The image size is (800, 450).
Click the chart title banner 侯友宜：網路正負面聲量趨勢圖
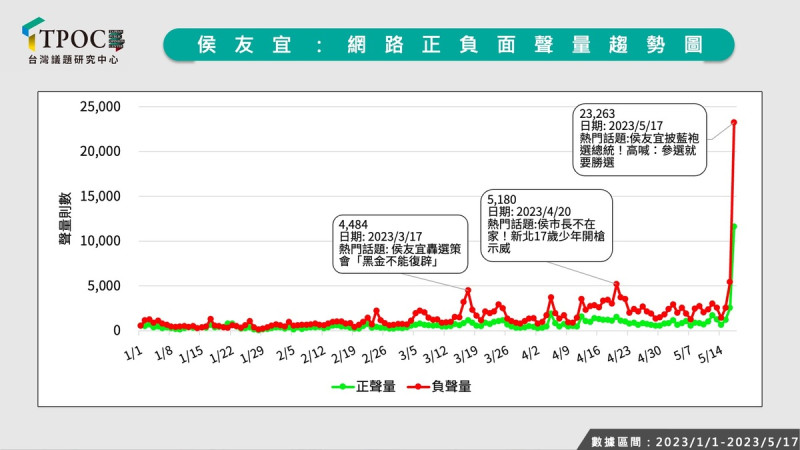click(x=449, y=45)
